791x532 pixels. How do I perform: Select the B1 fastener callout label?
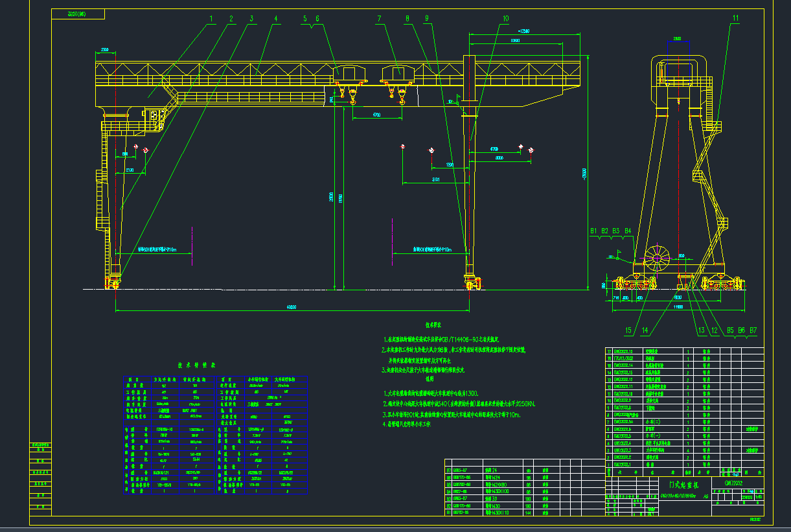[593, 231]
